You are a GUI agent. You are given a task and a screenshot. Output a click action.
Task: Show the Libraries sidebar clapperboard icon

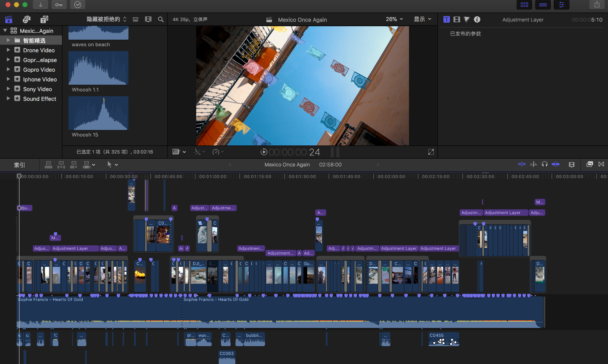(x=9, y=19)
